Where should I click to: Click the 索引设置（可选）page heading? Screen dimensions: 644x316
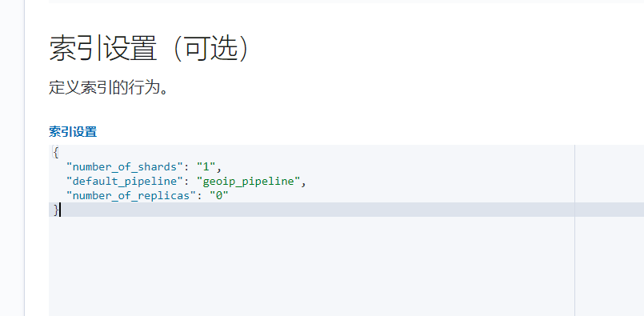[150, 49]
